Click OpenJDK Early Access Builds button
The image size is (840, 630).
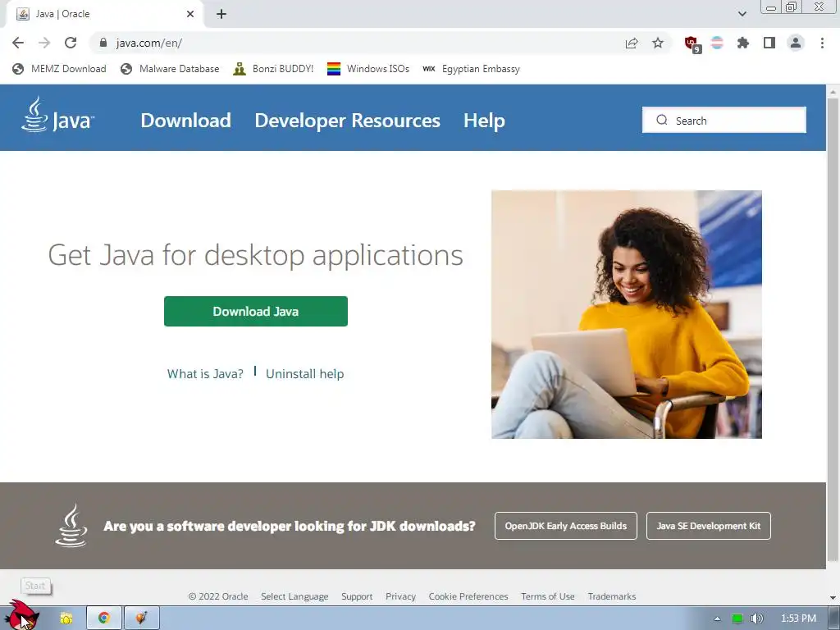click(566, 526)
